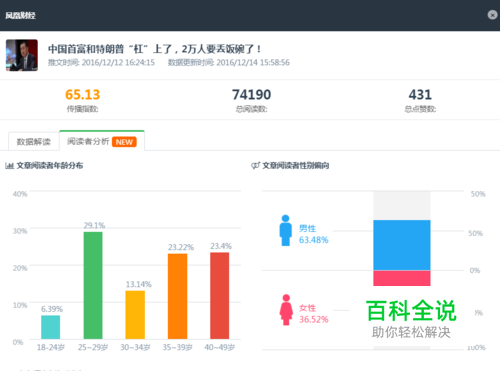Click the 431 total likes value
This screenshot has height=371, width=500.
coord(420,95)
